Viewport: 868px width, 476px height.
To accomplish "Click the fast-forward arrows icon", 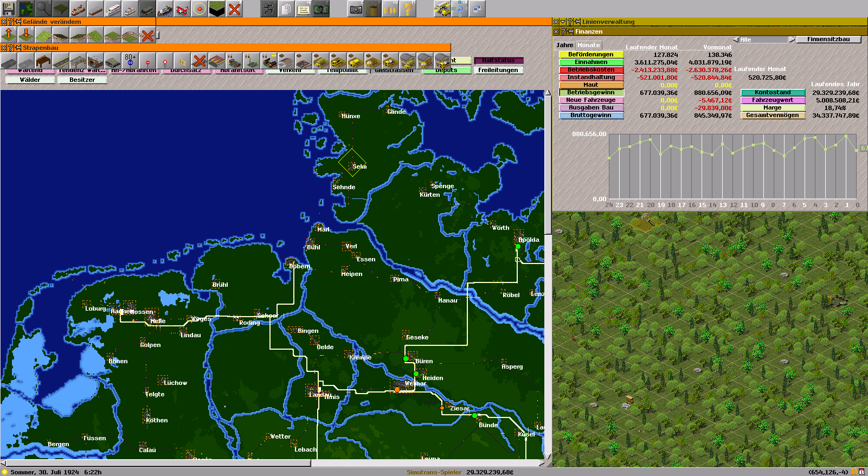I will 390,9.
